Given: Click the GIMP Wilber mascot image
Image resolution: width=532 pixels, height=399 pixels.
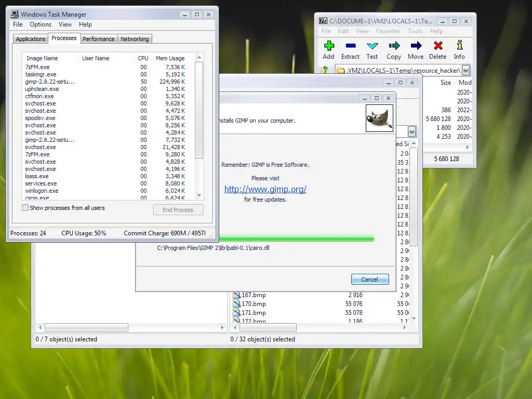Looking at the screenshot, I should click(x=379, y=118).
